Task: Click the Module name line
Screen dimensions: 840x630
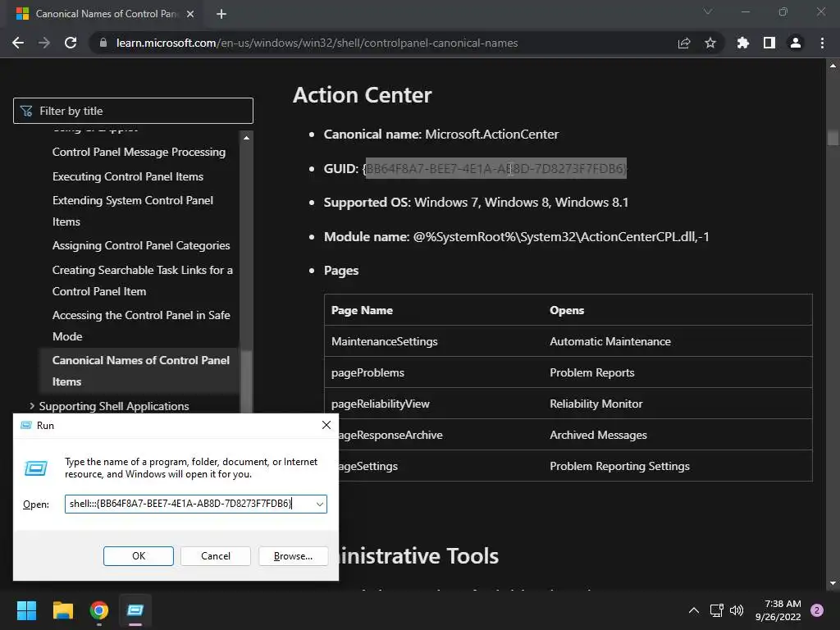Action: click(x=517, y=237)
